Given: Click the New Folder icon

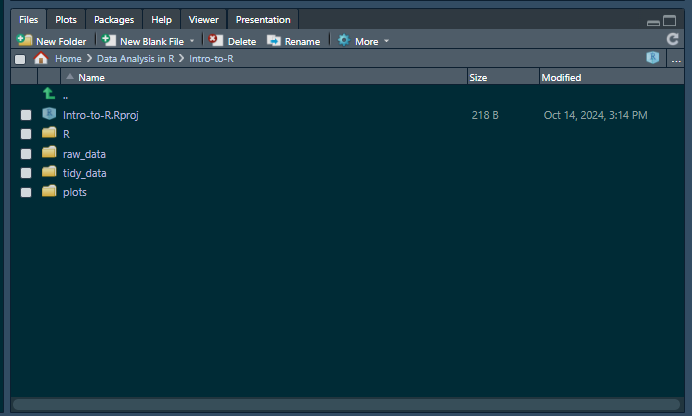Looking at the screenshot, I should [25, 41].
